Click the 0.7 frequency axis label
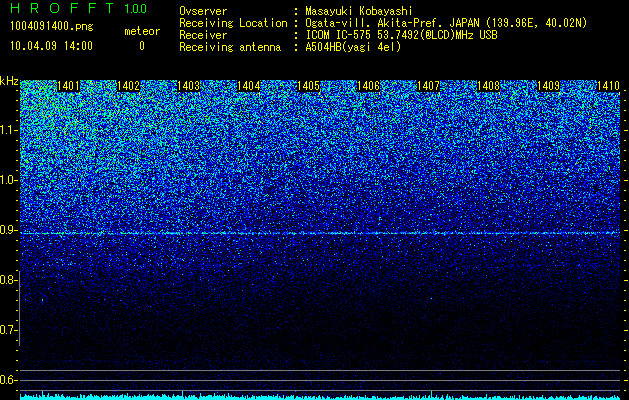629x400 pixels. (9, 330)
